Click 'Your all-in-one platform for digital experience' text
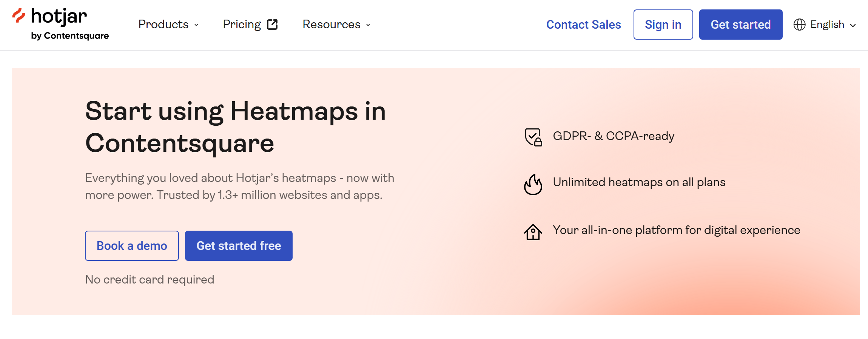868x339 pixels. pyautogui.click(x=677, y=230)
